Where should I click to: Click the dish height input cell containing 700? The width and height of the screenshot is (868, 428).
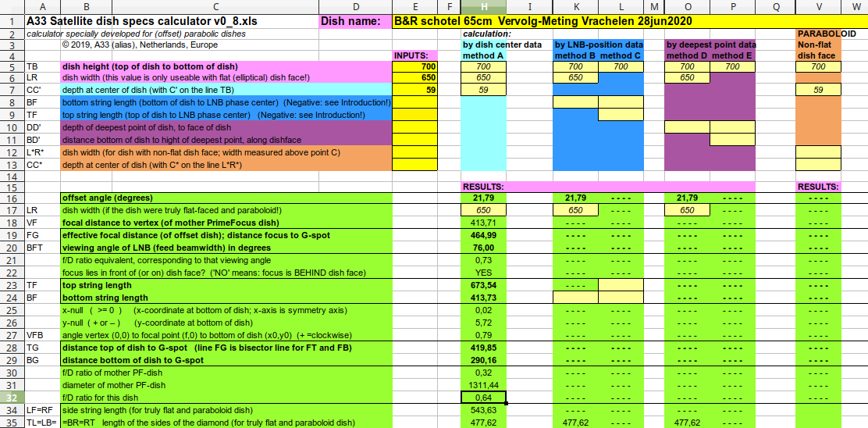[x=414, y=66]
